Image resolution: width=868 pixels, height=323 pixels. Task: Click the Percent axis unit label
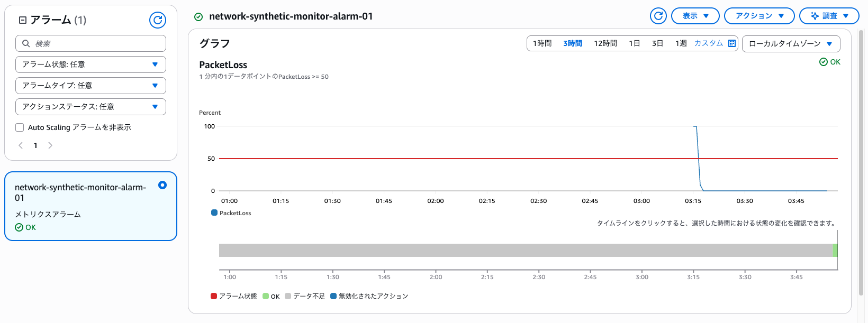tap(210, 113)
